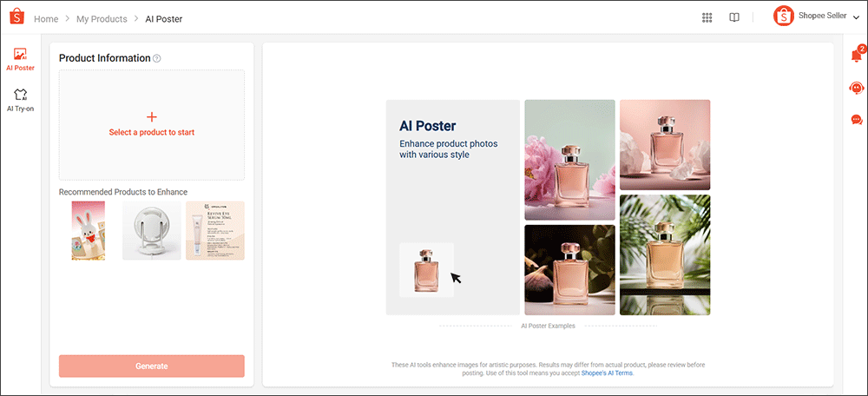868x396 pixels.
Task: View the dark fig perfume example
Action: click(569, 270)
